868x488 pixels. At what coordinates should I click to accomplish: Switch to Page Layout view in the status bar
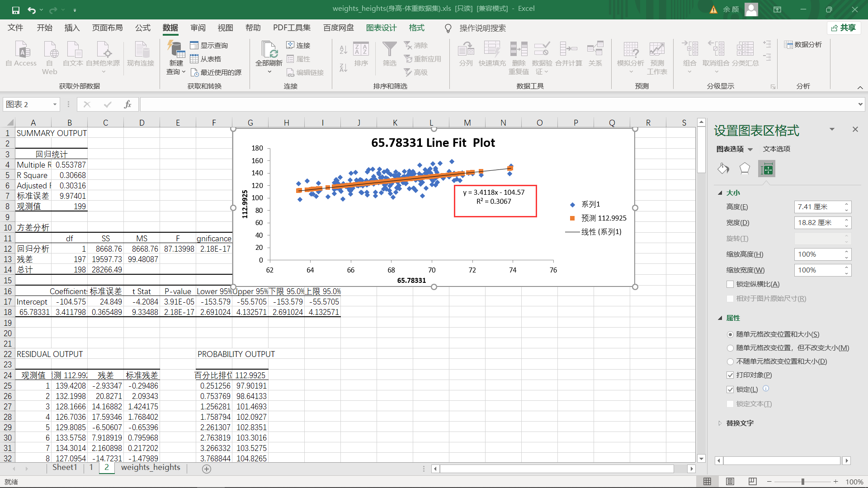(730, 482)
